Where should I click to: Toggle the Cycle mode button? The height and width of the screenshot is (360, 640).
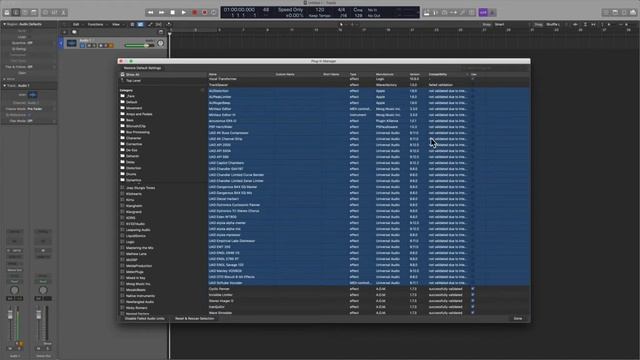[x=213, y=13]
